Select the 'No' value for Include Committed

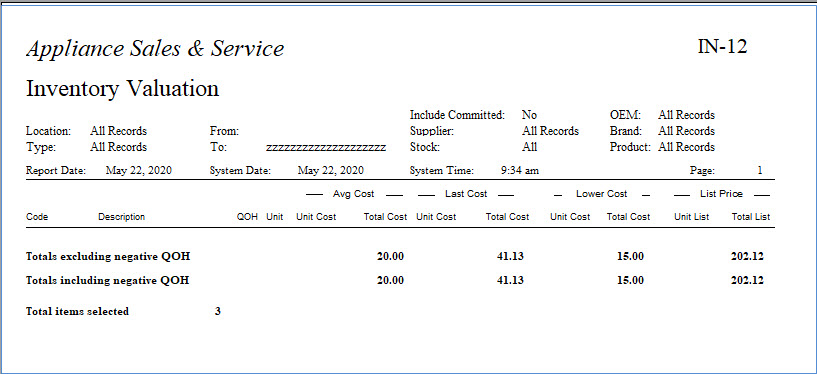[529, 115]
